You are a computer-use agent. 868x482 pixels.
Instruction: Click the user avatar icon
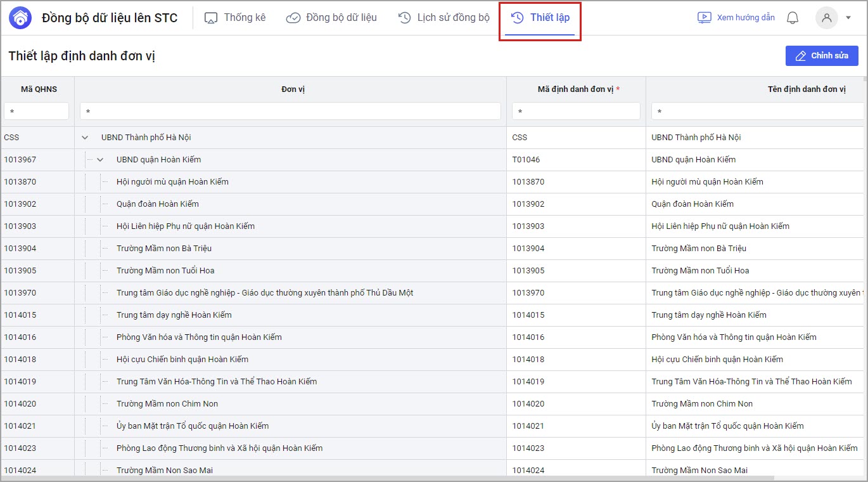pyautogui.click(x=826, y=18)
